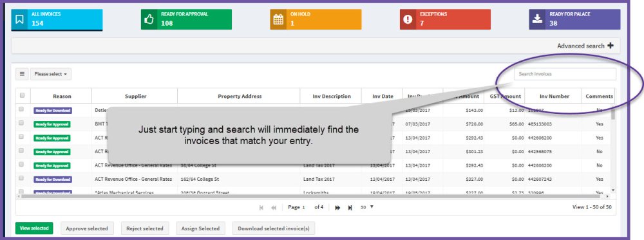Open the hamburger list menu icon
The width and height of the screenshot is (644, 240).
tap(22, 74)
